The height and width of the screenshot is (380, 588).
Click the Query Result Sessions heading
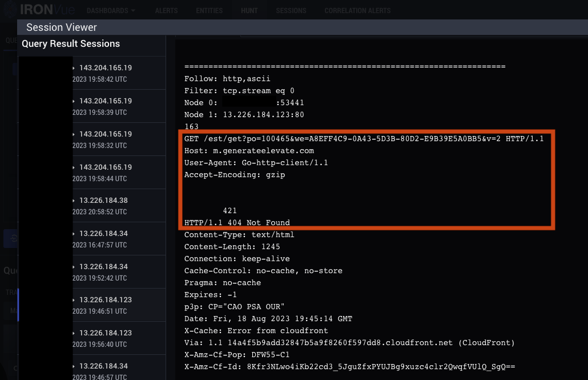tap(71, 44)
